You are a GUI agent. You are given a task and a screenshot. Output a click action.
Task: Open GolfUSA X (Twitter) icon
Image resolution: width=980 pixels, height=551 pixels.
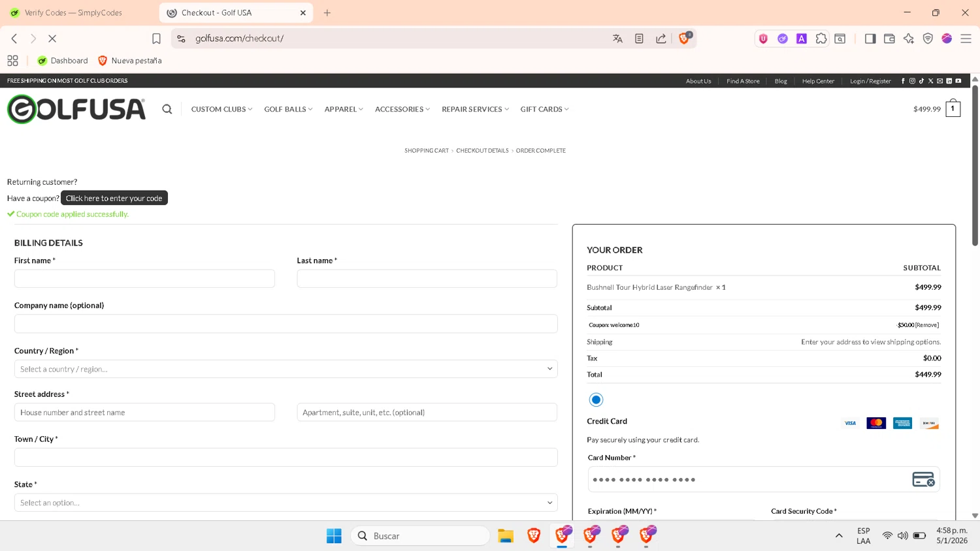930,81
